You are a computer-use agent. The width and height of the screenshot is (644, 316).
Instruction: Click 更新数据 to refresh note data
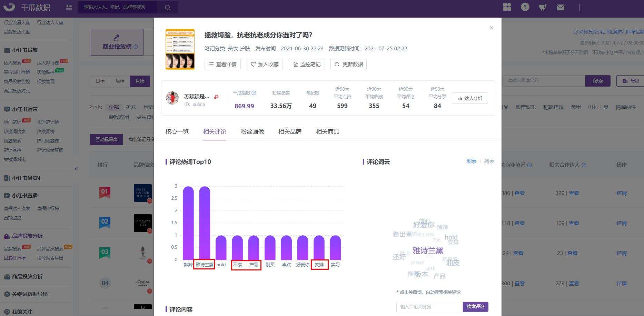[348, 64]
